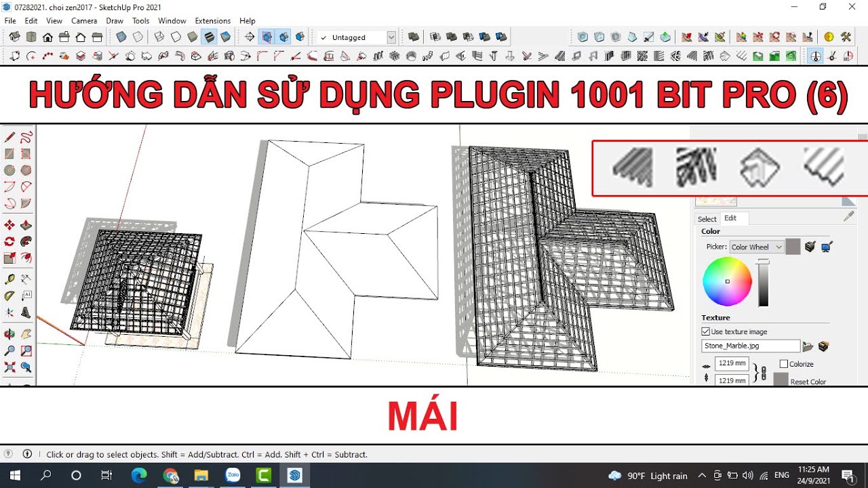Toggle Back Edges style
Screen dimensions: 868x488
[138, 37]
